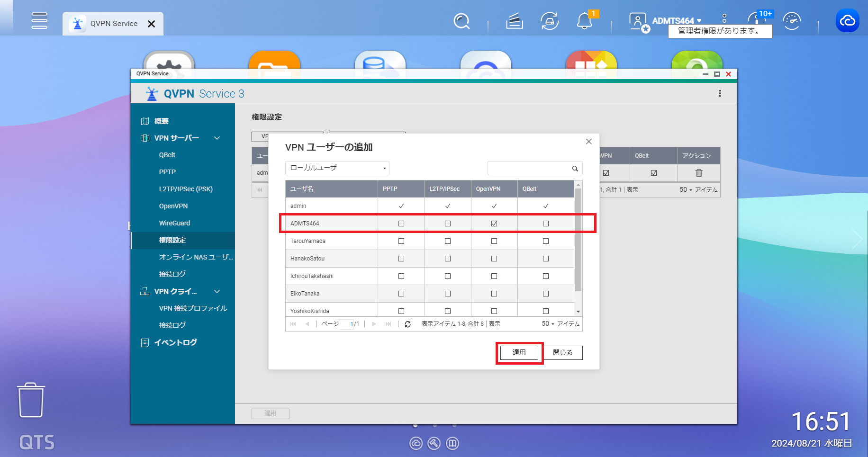Open the myQNAPcloud blue cloud icon
The image size is (868, 457).
point(847,21)
